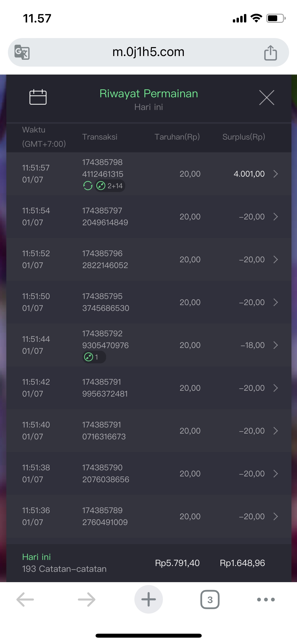Click the green refresh icon in first record
This screenshot has height=644, width=297.
click(88, 186)
